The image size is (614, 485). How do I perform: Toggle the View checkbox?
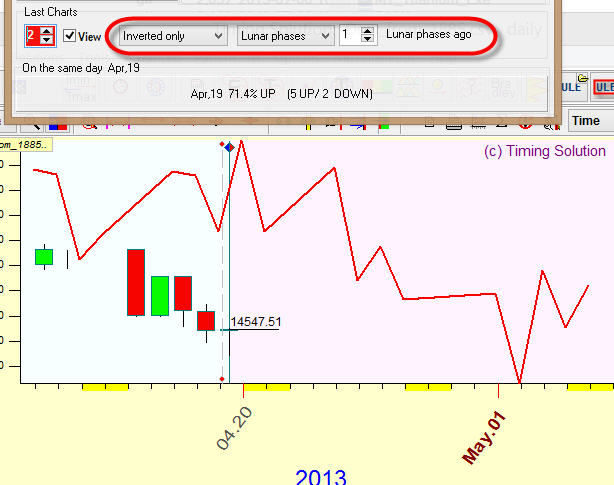tap(70, 36)
